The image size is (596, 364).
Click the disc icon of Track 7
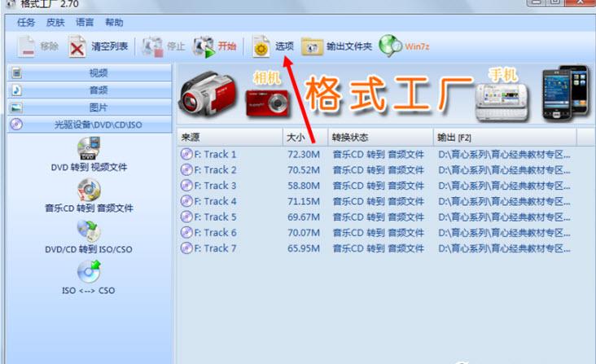(x=186, y=248)
